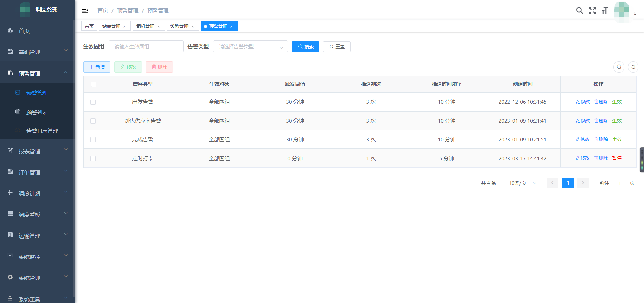Switch to the 首页 tab
Viewport: 644px width, 303px height.
coord(89,26)
